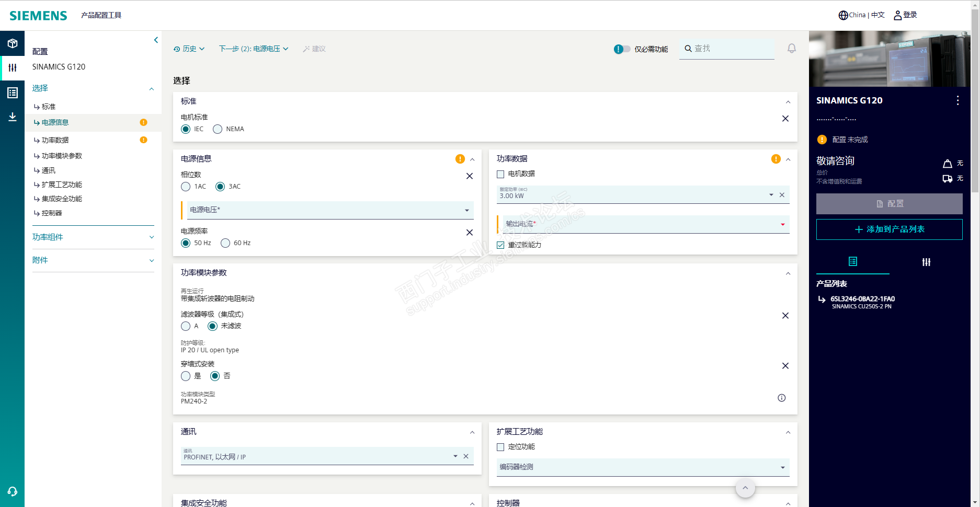Viewport: 980px width, 507px height.
Task: Enable the 定位功能 checkbox
Action: [500, 447]
